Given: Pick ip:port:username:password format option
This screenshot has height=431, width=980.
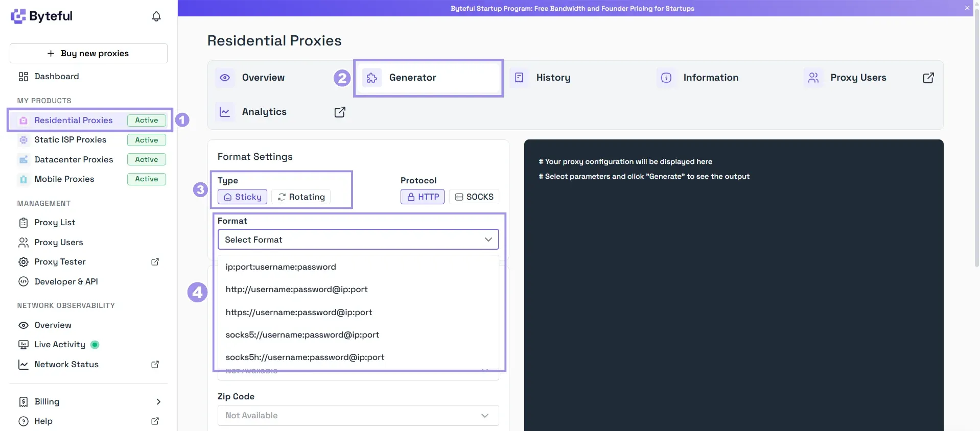Looking at the screenshot, I should coord(358,267).
